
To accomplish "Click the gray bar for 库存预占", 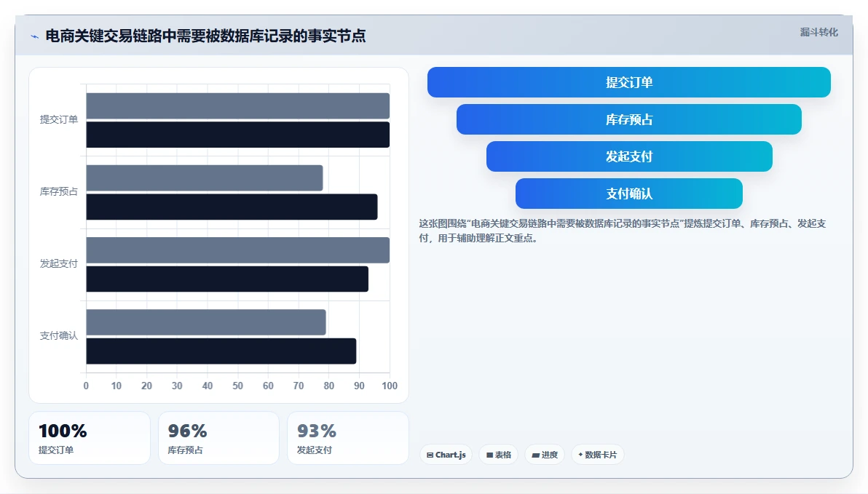I will [x=205, y=178].
